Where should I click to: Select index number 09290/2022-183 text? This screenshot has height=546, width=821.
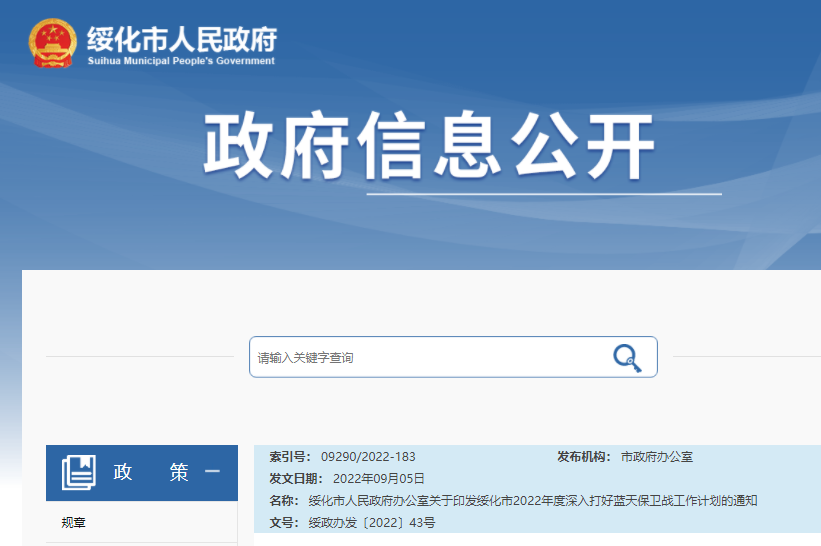(x=368, y=457)
